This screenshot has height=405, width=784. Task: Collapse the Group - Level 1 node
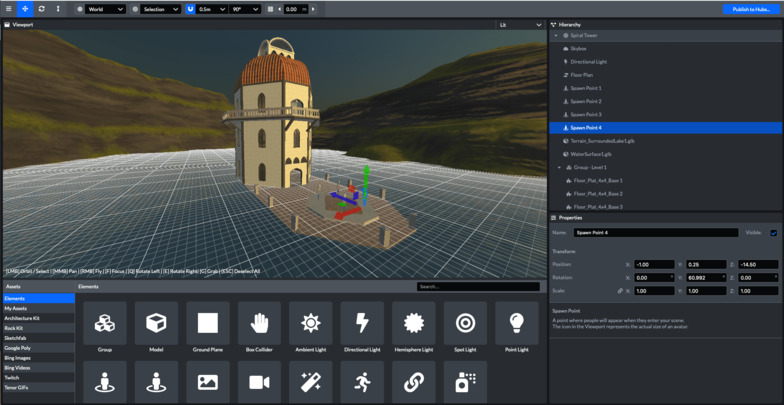(559, 168)
